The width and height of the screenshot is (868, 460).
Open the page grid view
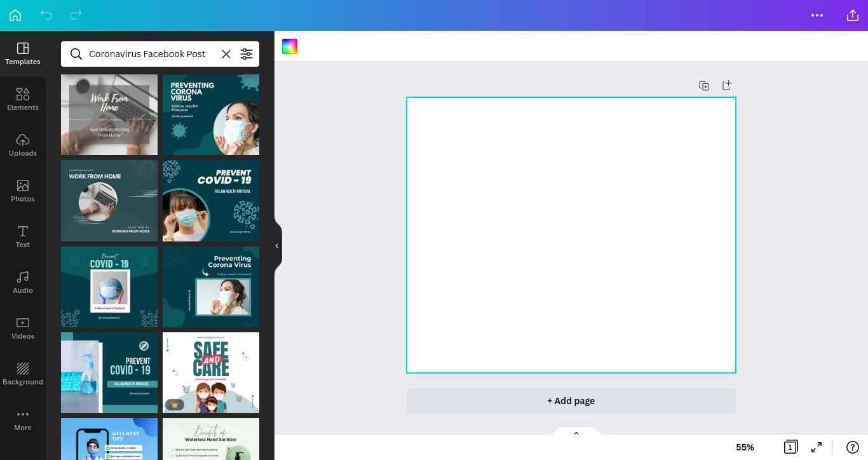(790, 447)
